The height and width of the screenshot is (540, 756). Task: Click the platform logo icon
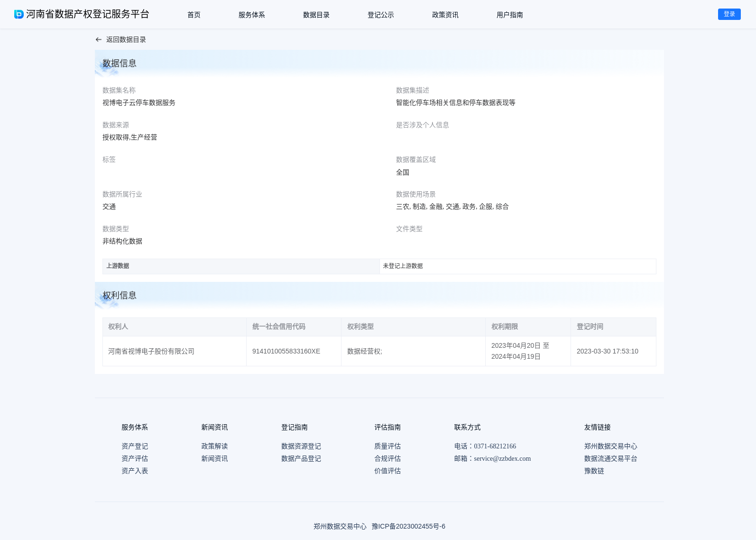(19, 14)
